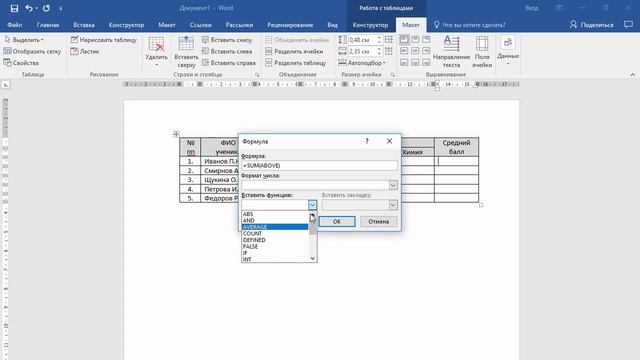Open the Файл menu
Screen dimensions: 640x360
(x=15, y=25)
